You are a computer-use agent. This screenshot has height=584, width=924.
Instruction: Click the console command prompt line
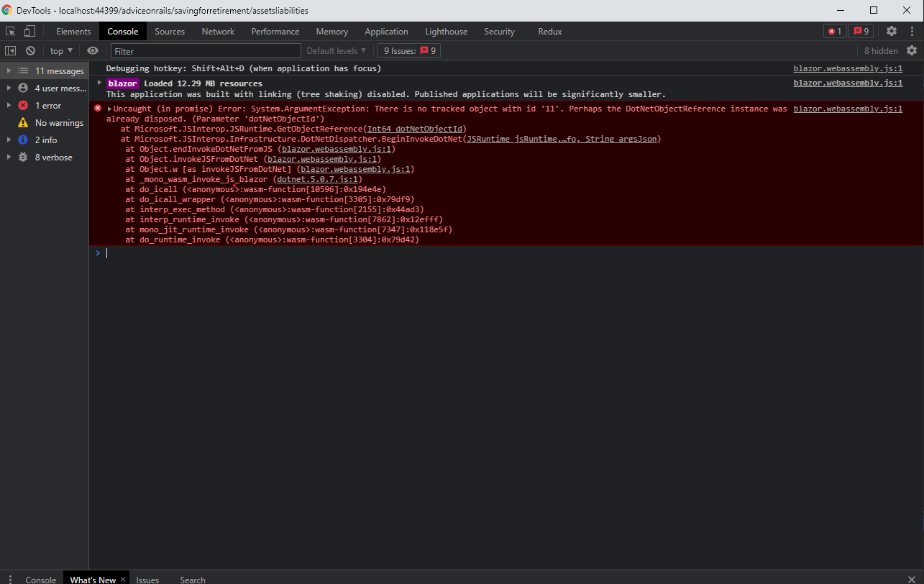click(216, 252)
